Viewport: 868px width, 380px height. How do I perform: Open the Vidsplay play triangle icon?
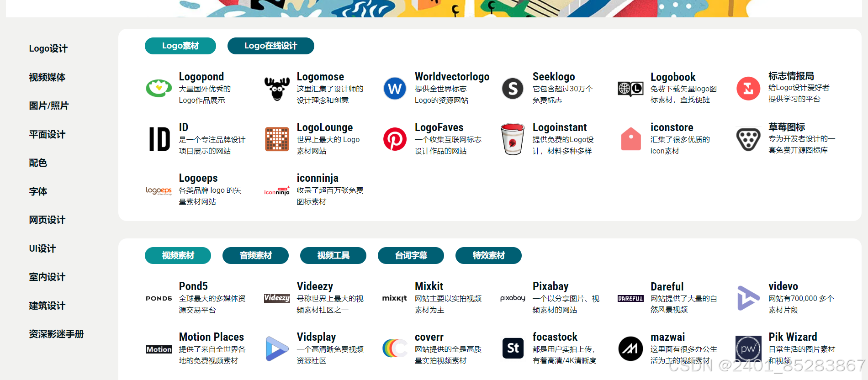pyautogui.click(x=277, y=348)
